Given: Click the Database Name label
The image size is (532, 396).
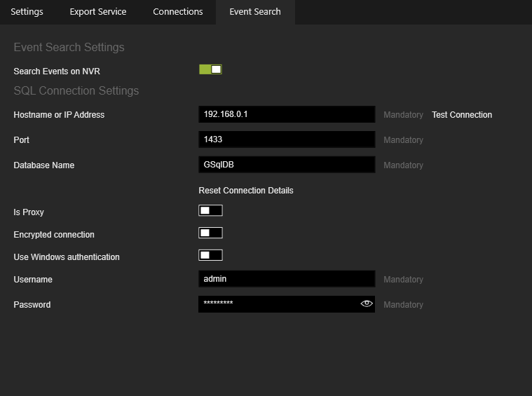Looking at the screenshot, I should pos(43,165).
